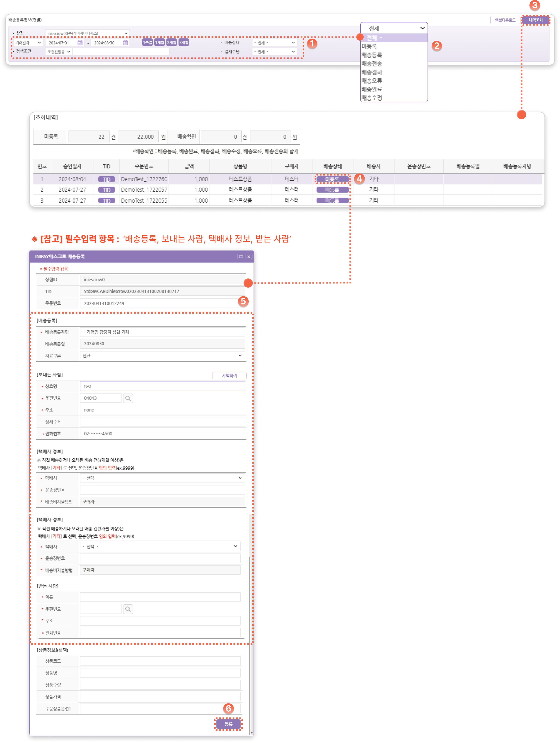Close the INIPAY escrow registration popup

point(249,256)
